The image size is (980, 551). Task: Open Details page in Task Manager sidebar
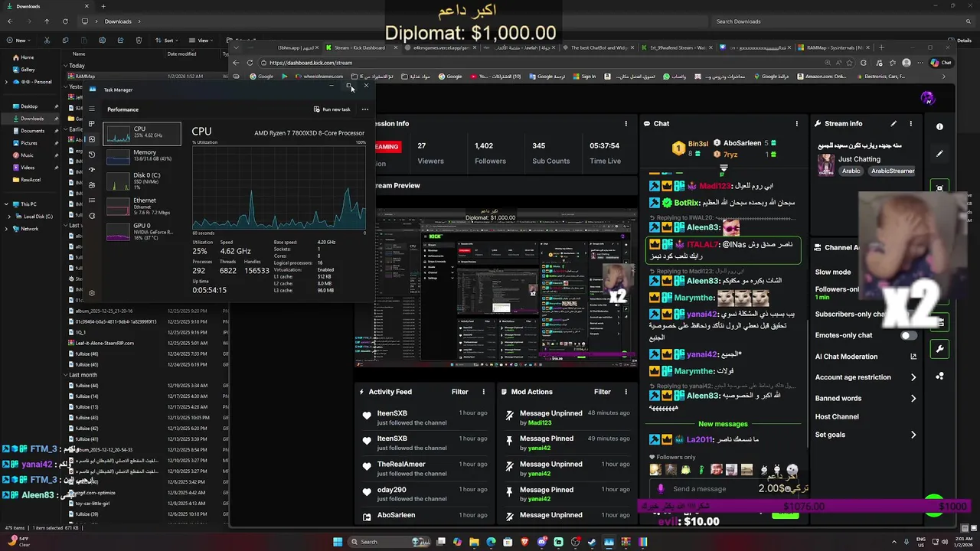coord(92,201)
